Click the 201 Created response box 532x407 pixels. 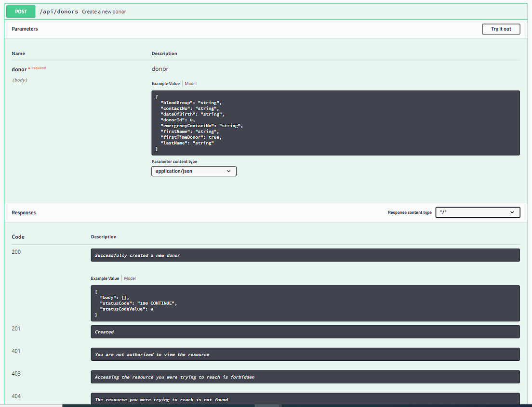305,332
